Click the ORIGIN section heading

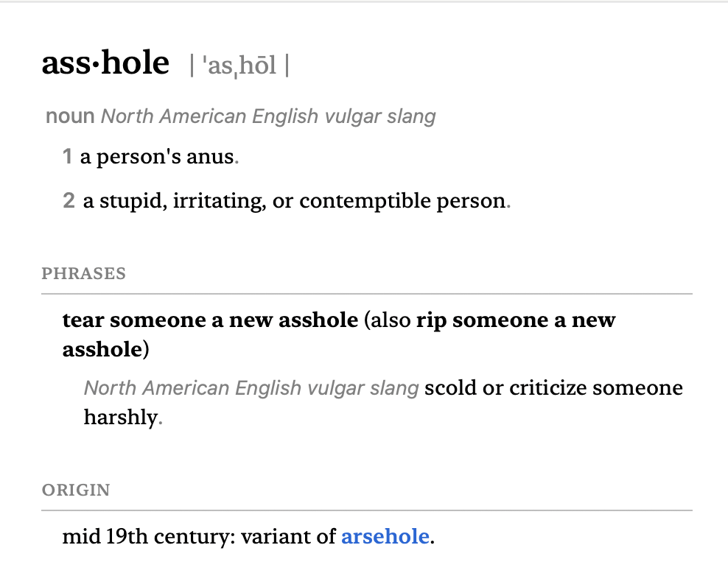pyautogui.click(x=76, y=490)
